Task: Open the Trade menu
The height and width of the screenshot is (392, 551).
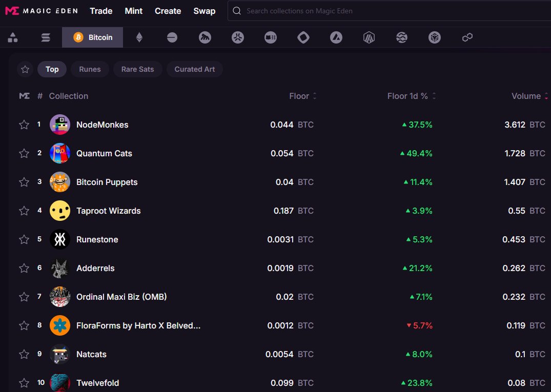Action: 101,11
